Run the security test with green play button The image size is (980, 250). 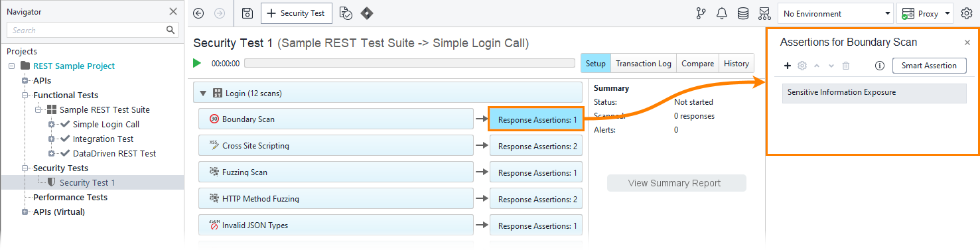click(197, 63)
